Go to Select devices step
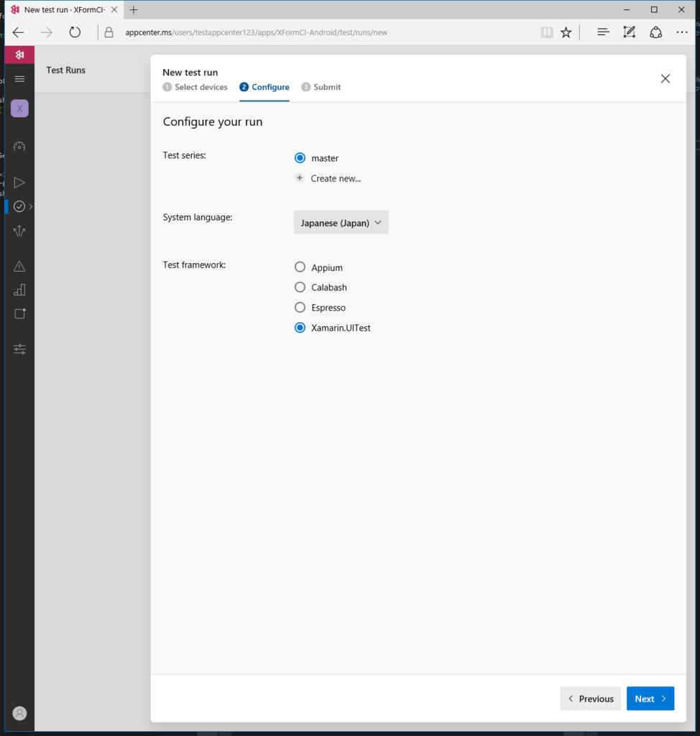 click(x=195, y=87)
